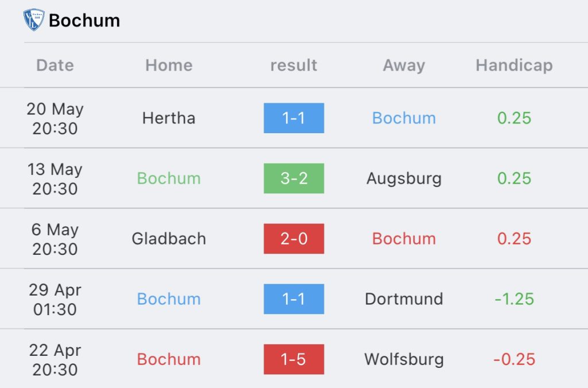Open the blue 1-1 Hertha result badge

(x=293, y=118)
